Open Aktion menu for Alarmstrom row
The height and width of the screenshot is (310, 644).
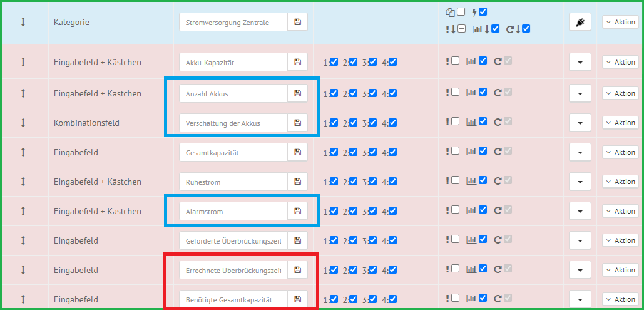tap(621, 211)
